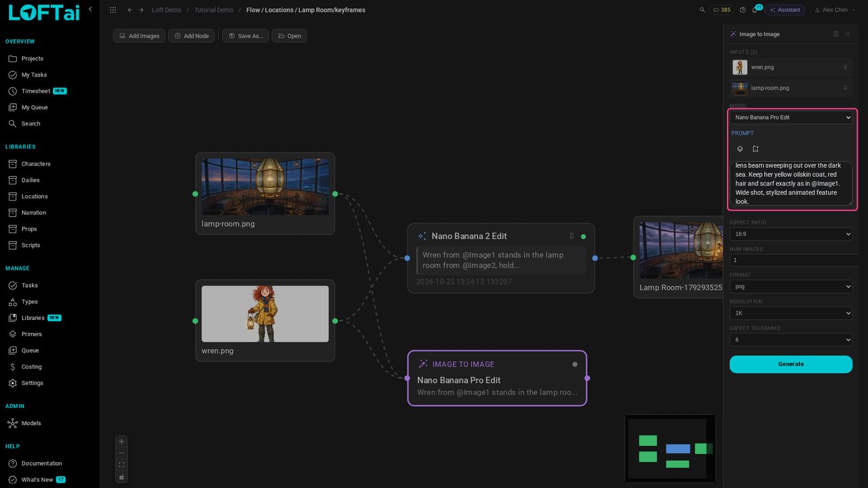
Task: Open the apps grid icon
Action: click(113, 10)
